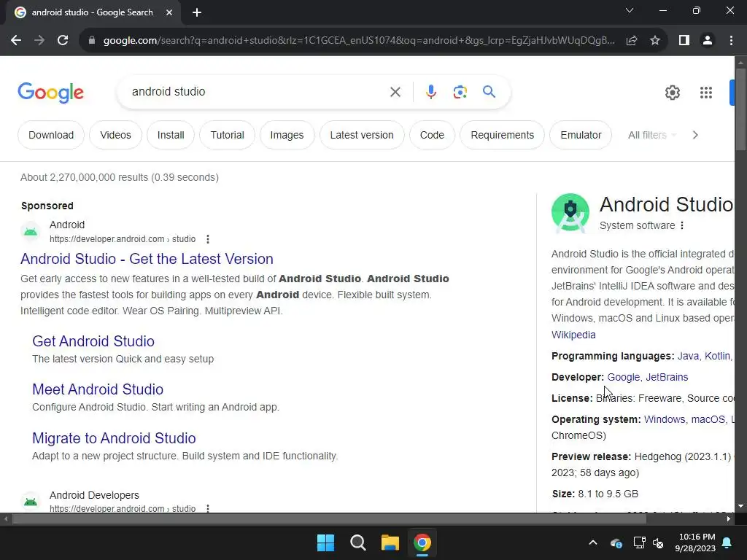Screen dimensions: 747x560
Task: Select the Tutorial filter chip
Action: click(x=228, y=135)
